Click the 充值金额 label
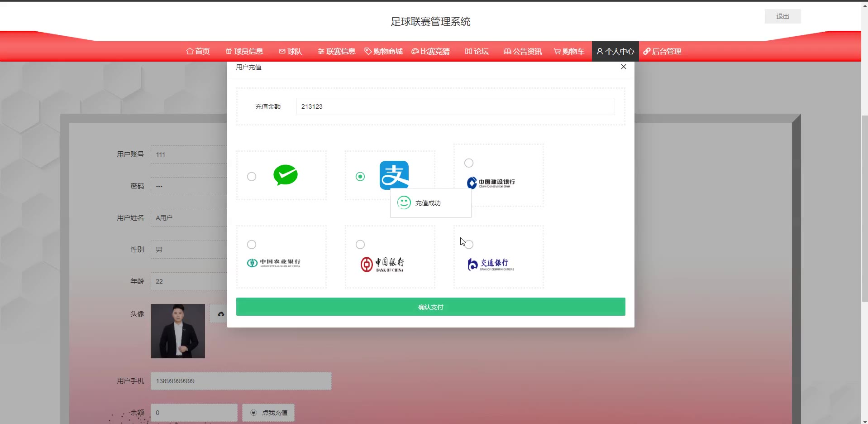This screenshot has height=424, width=868. [268, 106]
